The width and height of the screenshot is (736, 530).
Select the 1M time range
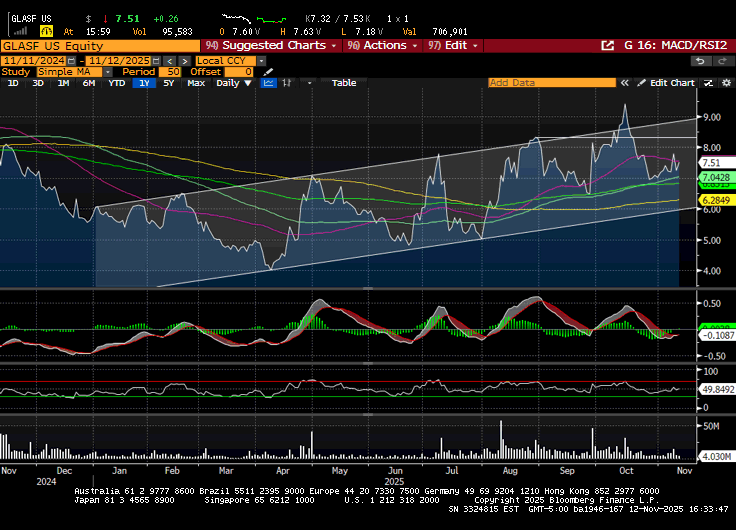click(63, 83)
